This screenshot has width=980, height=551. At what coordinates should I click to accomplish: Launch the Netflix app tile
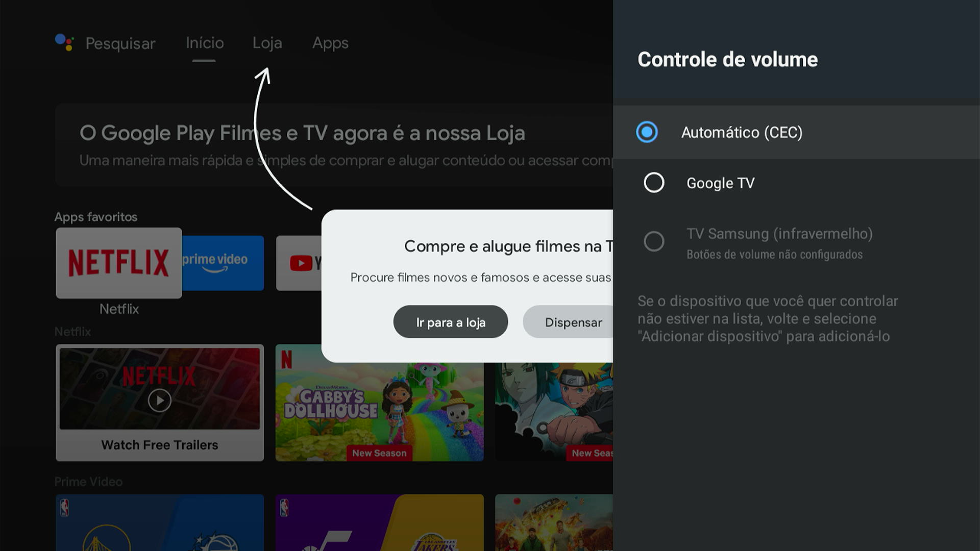(119, 263)
